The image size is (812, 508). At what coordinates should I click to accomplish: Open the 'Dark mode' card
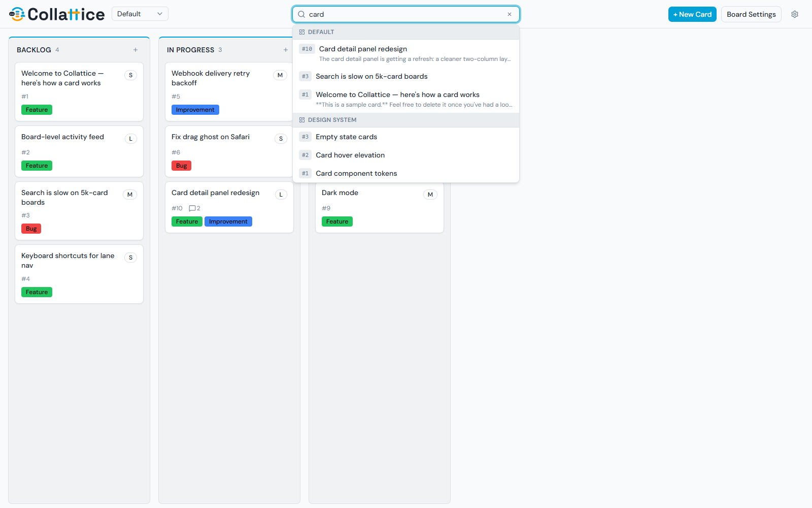[380, 207]
